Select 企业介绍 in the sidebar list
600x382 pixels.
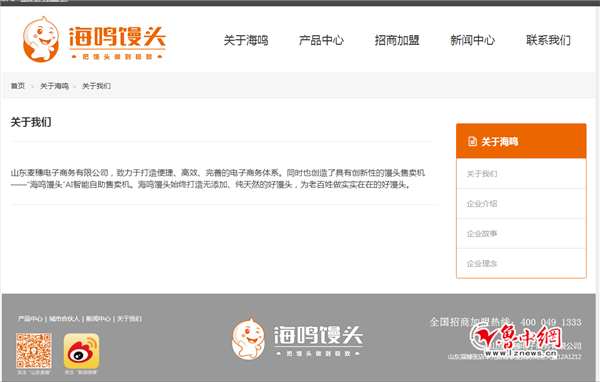[x=521, y=204]
